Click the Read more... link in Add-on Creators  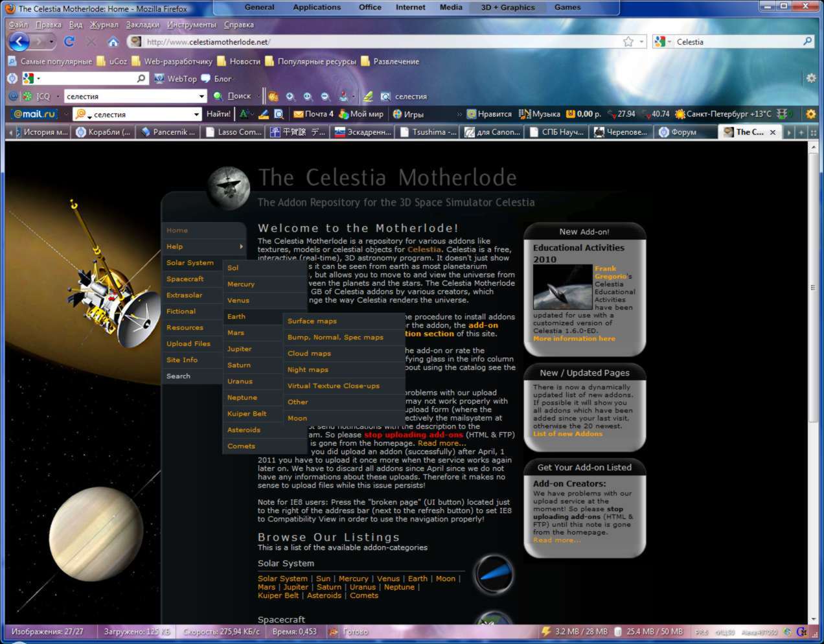[556, 540]
